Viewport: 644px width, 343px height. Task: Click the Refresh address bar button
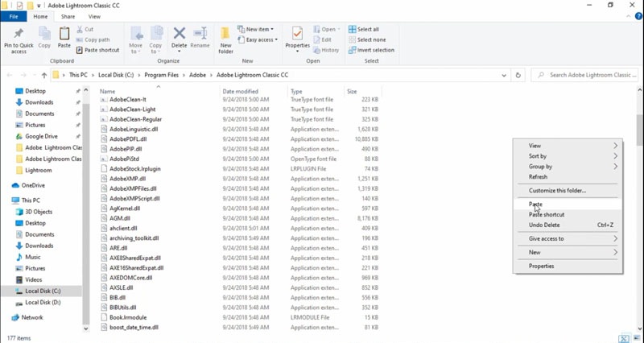pyautogui.click(x=518, y=75)
